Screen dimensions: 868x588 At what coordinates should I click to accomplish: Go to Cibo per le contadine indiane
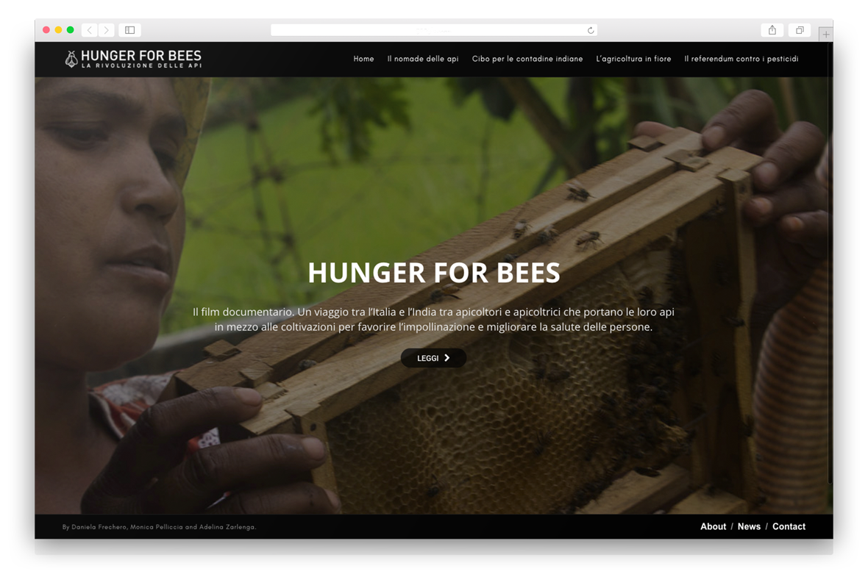[527, 59]
